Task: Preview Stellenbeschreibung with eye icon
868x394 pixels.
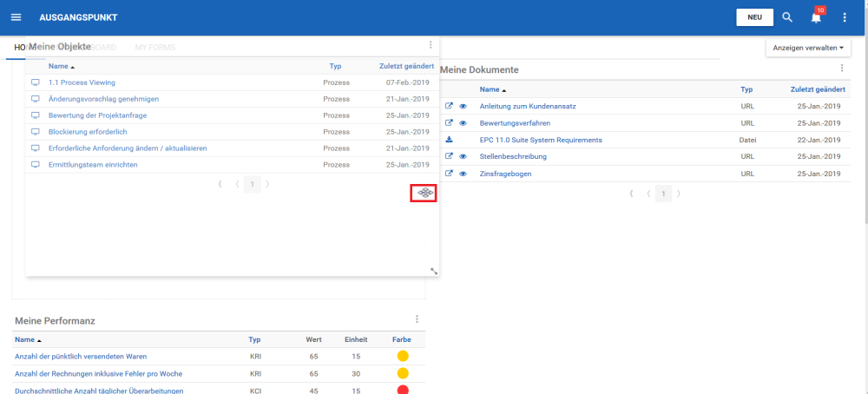Action: click(x=463, y=156)
